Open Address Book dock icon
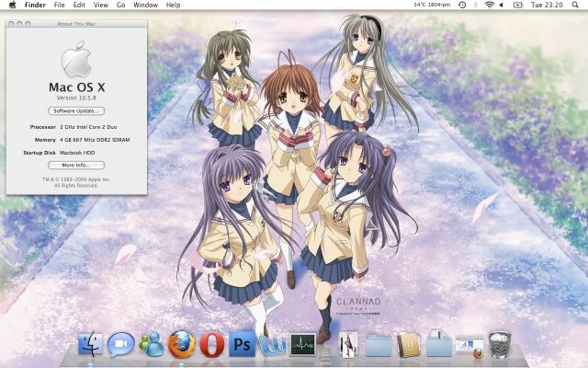 click(409, 345)
